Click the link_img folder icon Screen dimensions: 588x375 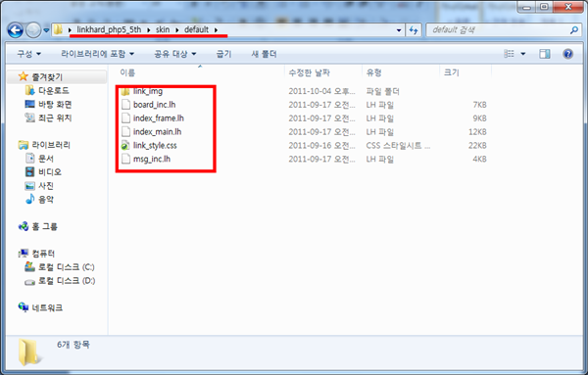[125, 92]
